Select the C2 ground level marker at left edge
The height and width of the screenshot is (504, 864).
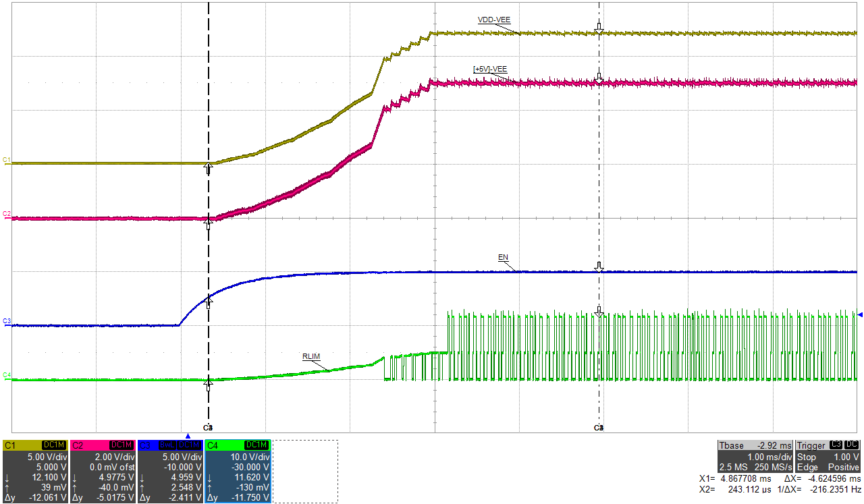tap(7, 214)
